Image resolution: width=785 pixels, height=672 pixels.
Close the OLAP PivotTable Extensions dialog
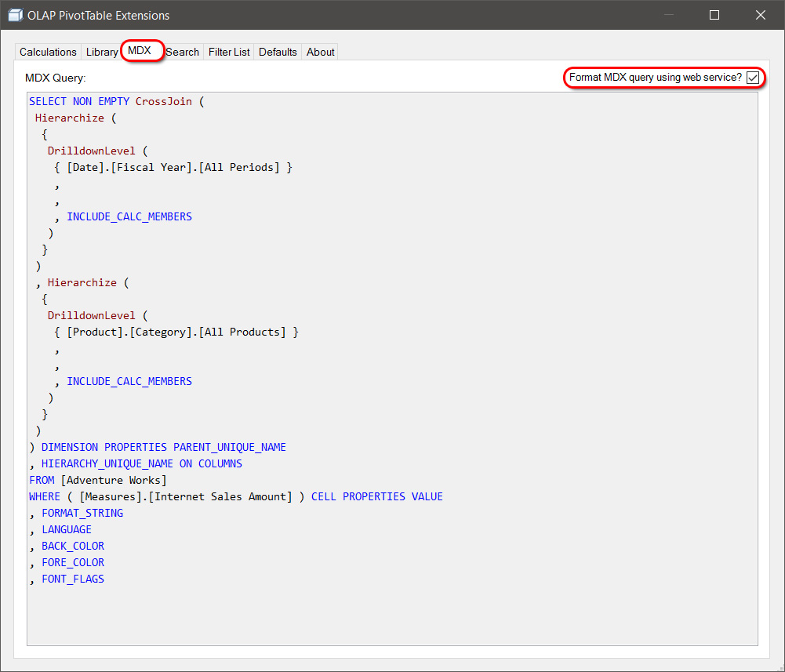point(760,15)
